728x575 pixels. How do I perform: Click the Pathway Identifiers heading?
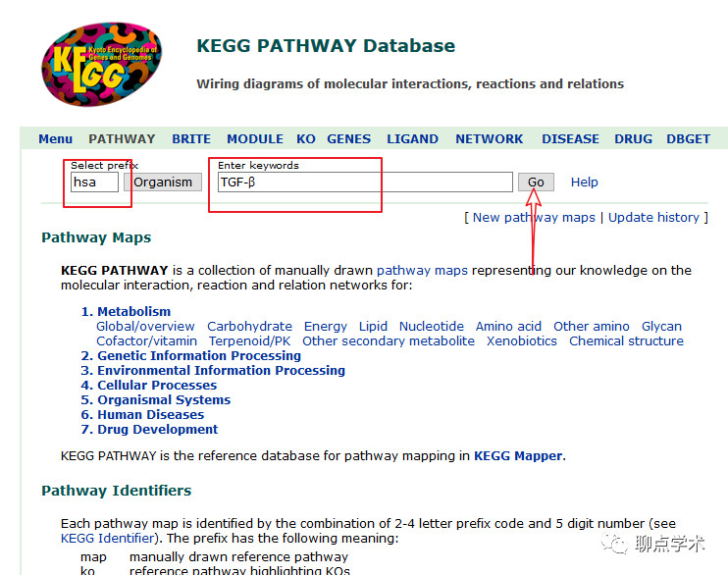(x=116, y=491)
